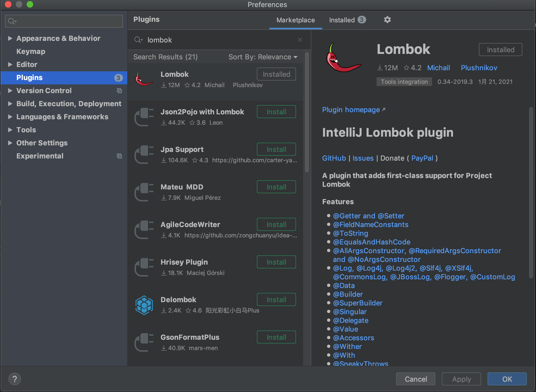Open the Sort By Relevance dropdown
Screen dimensions: 536x392
[x=263, y=57]
